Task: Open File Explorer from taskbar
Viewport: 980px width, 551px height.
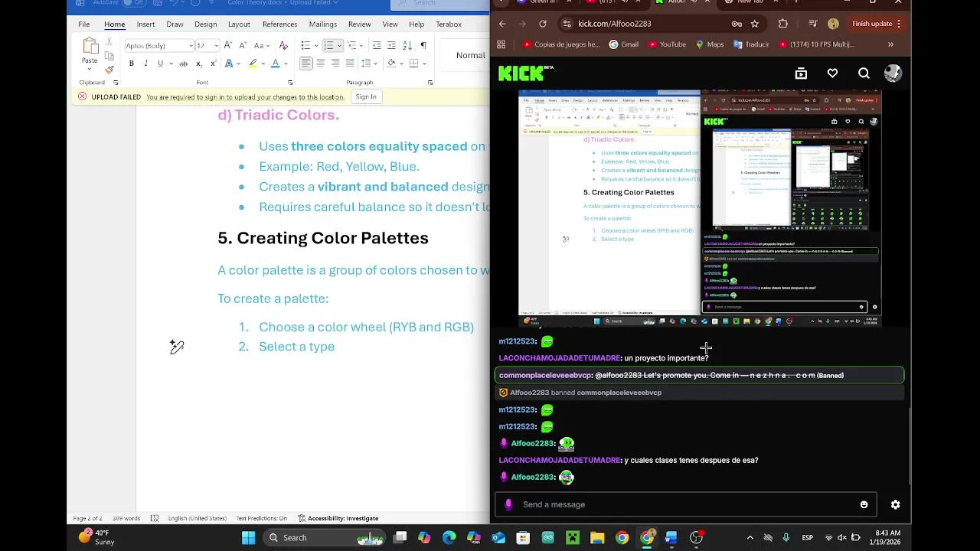Action: point(597,538)
